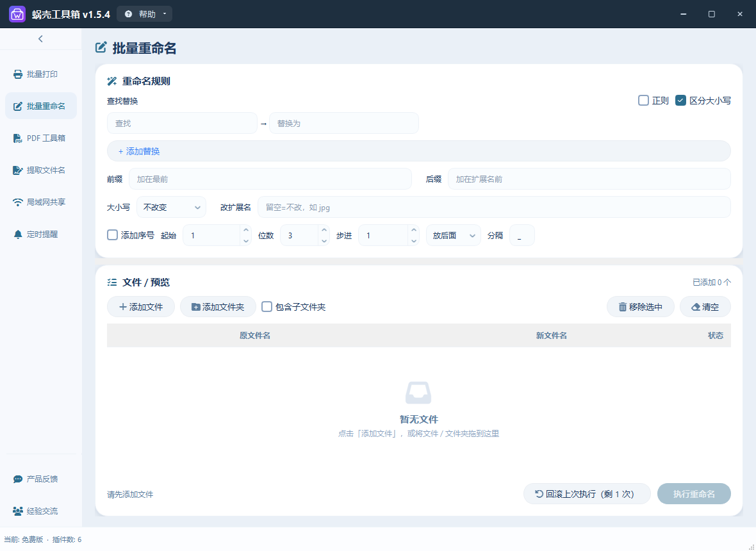Click the people icon for 经验交流
Image resolution: width=756 pixels, height=551 pixels.
(x=18, y=511)
